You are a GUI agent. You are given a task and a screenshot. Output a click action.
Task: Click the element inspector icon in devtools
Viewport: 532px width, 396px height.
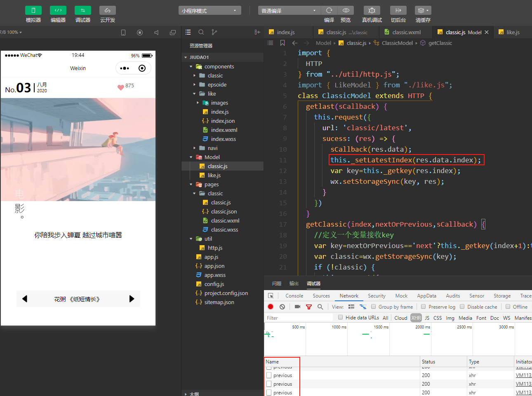point(271,296)
